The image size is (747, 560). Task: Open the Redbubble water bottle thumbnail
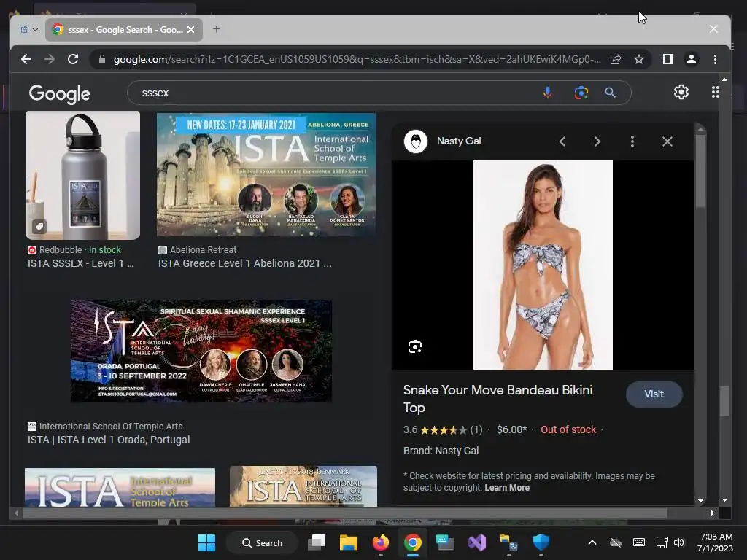[x=83, y=175]
